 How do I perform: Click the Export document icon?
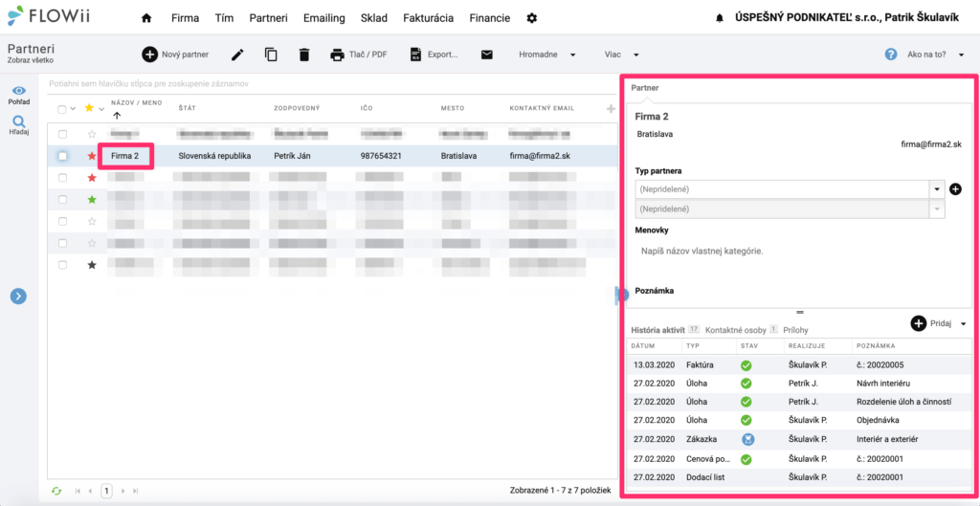[x=415, y=55]
